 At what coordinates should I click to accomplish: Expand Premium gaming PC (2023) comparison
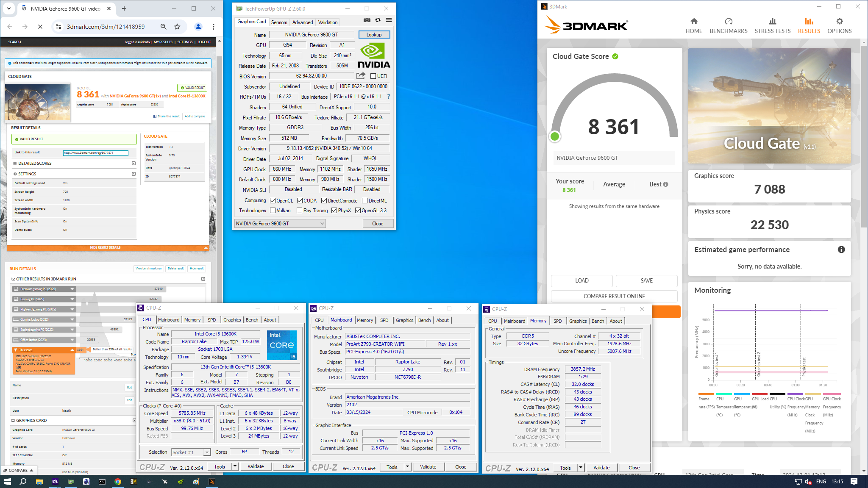(x=72, y=289)
